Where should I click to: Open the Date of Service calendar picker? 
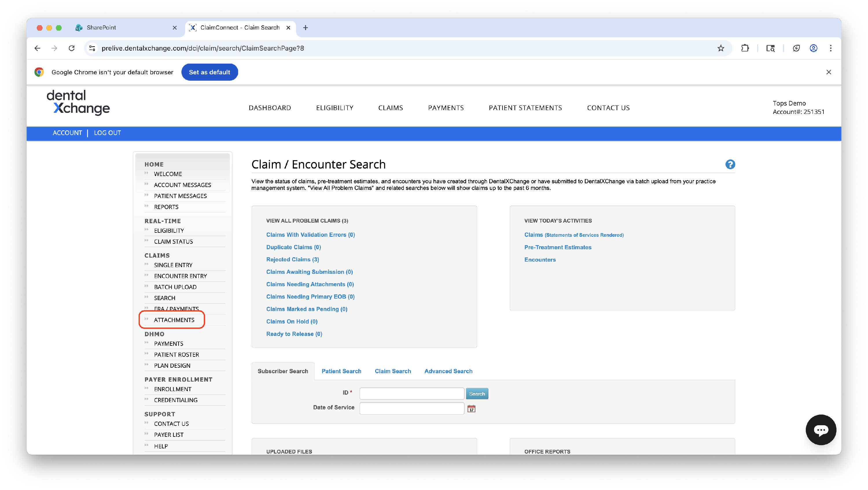(471, 408)
